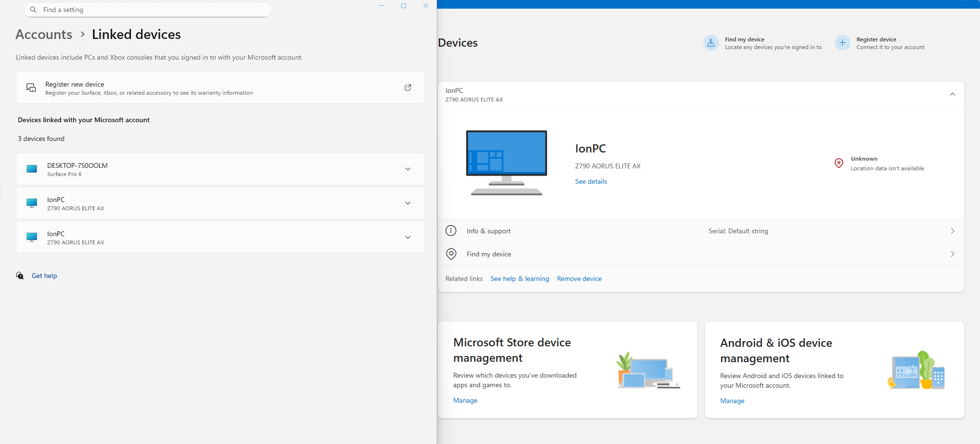Image resolution: width=980 pixels, height=444 pixels.
Task: Click the Remove device link
Action: (x=579, y=279)
